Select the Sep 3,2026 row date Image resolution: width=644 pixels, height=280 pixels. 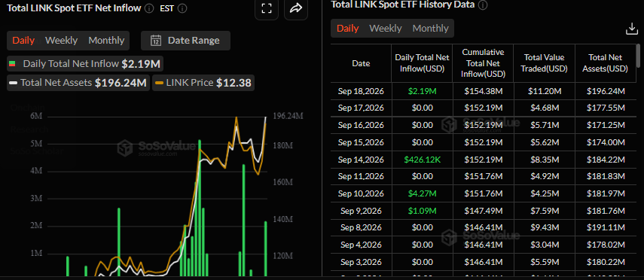(x=361, y=263)
